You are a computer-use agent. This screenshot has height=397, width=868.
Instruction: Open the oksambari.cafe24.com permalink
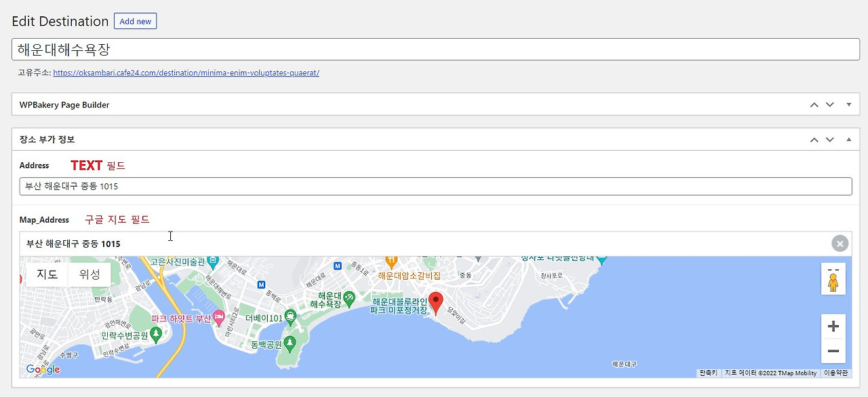186,73
